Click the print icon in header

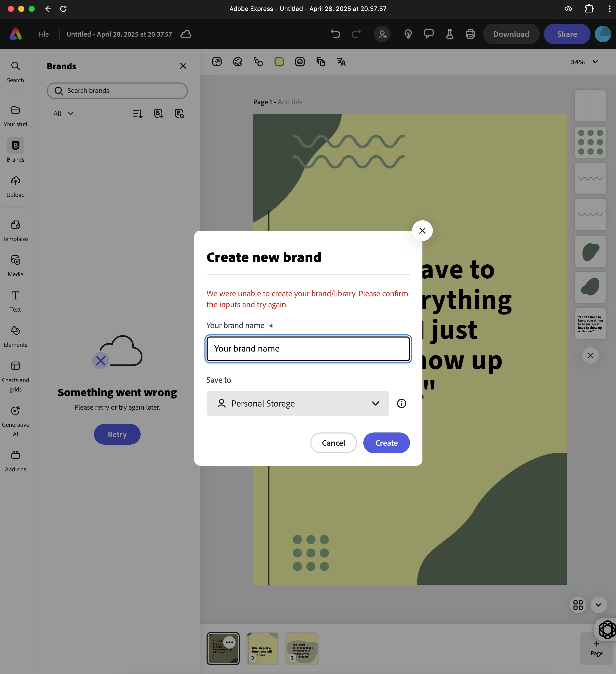point(470,34)
